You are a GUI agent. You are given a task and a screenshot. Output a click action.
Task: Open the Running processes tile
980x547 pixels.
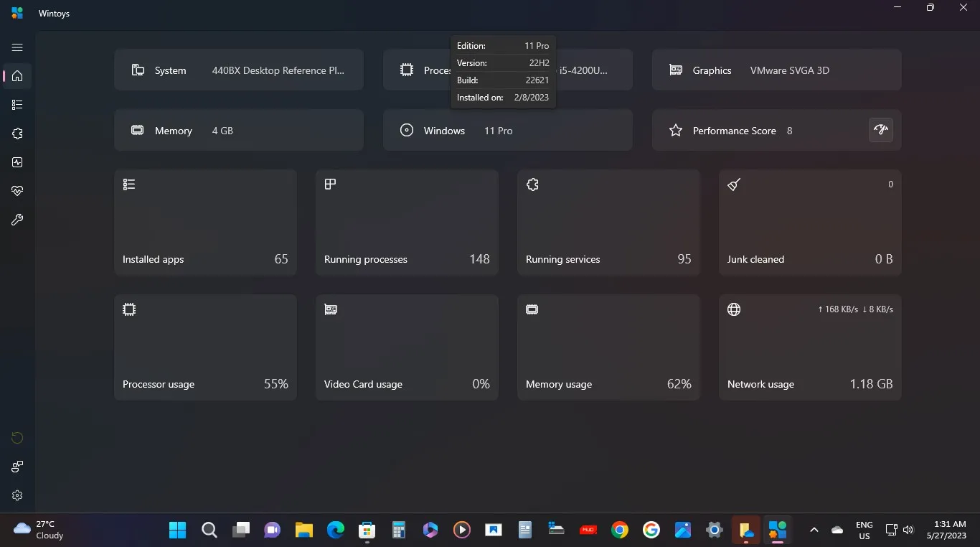pos(407,221)
